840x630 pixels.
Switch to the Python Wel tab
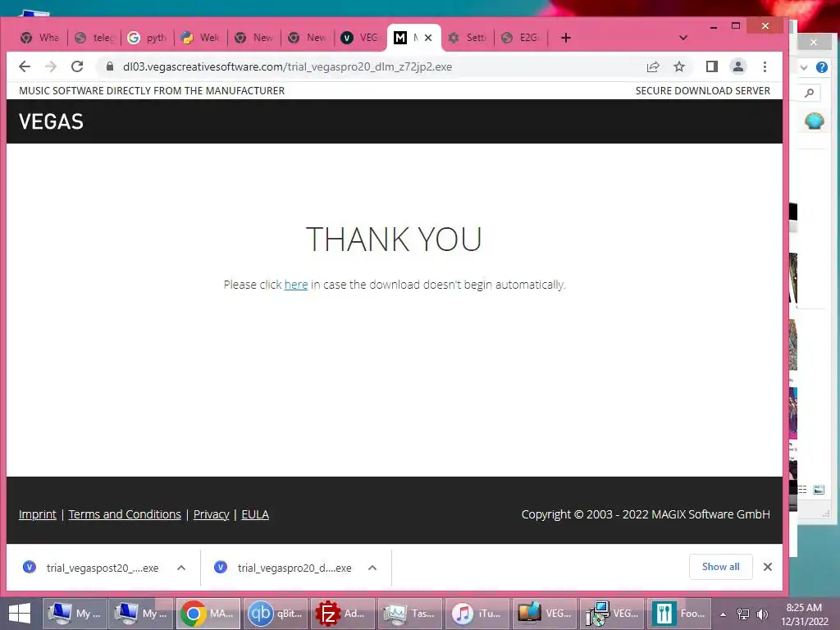201,38
